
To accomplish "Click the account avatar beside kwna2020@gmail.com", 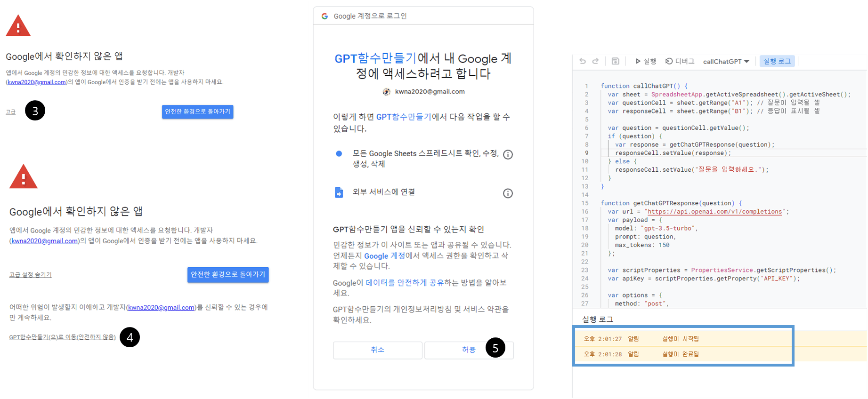I will pyautogui.click(x=387, y=92).
